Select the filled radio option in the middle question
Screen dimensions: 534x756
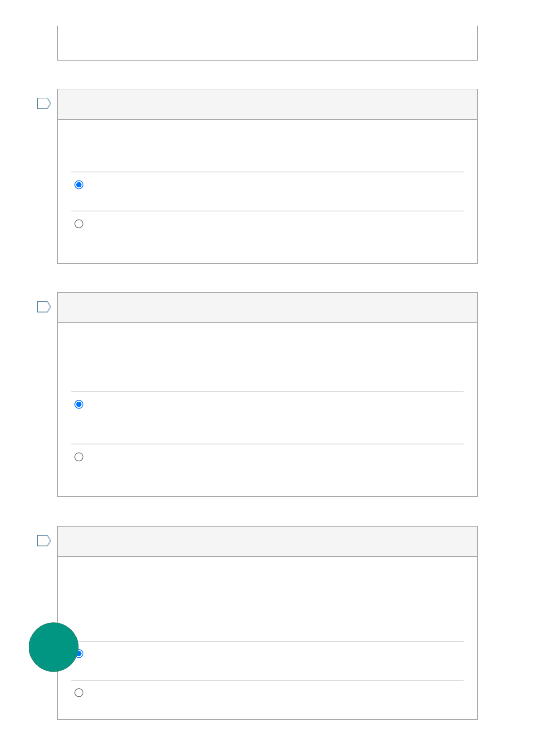(79, 404)
